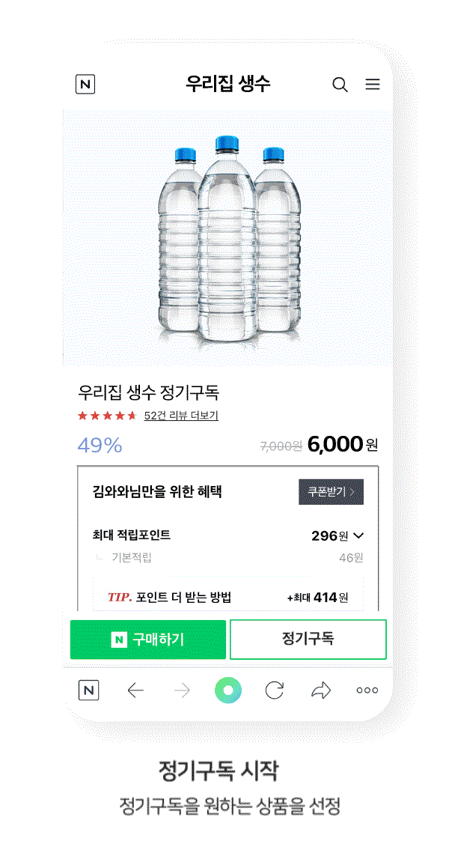Tap the forward arrow in the bottom toolbar
The height and width of the screenshot is (868, 449).
(184, 690)
